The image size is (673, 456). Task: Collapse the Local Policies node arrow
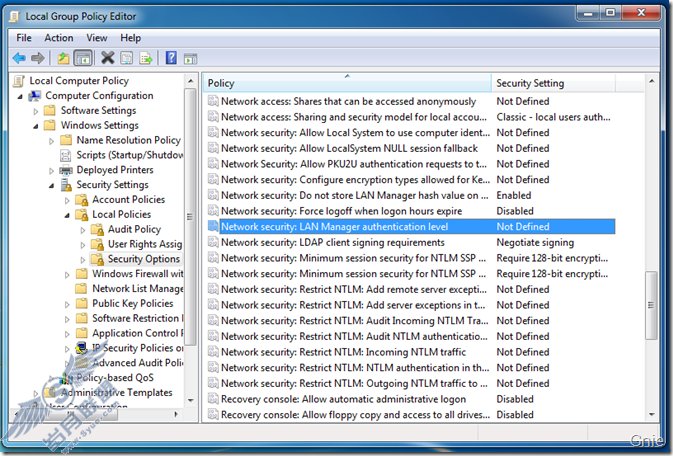point(67,215)
